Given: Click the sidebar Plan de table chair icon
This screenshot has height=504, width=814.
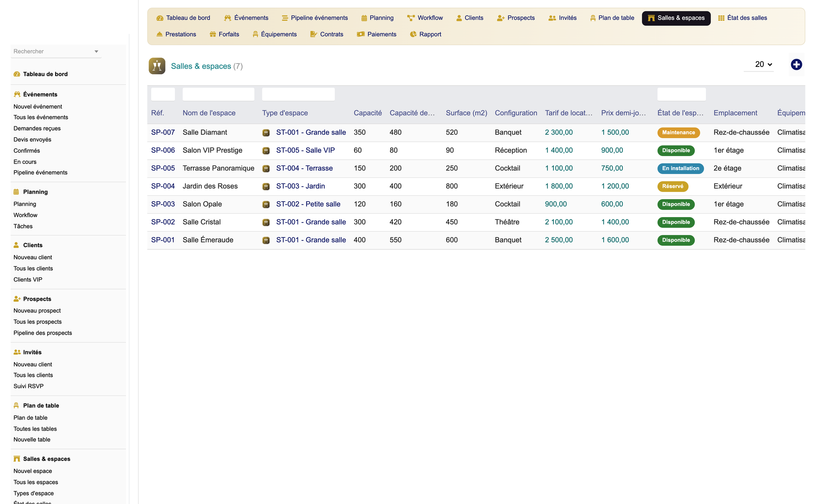Looking at the screenshot, I should [16, 406].
